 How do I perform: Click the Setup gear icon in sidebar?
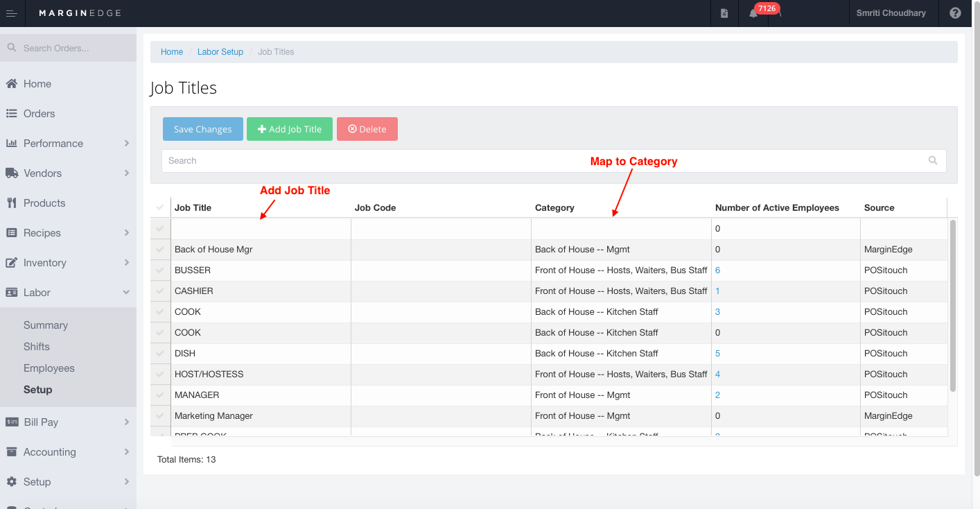coord(12,482)
